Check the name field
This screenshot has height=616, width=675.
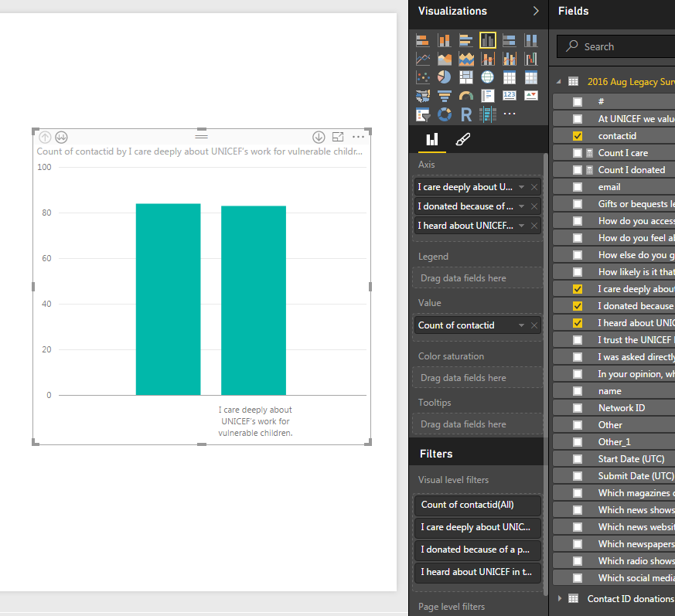tap(578, 391)
